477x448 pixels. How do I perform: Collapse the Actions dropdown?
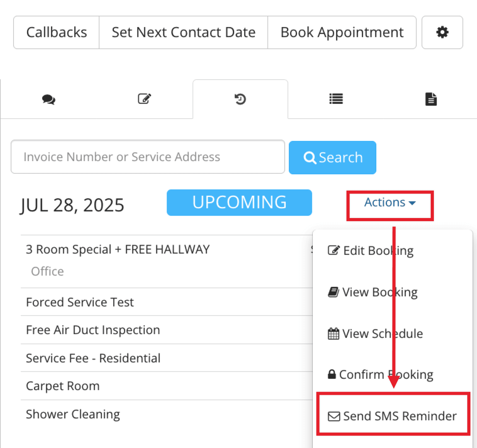pos(390,203)
